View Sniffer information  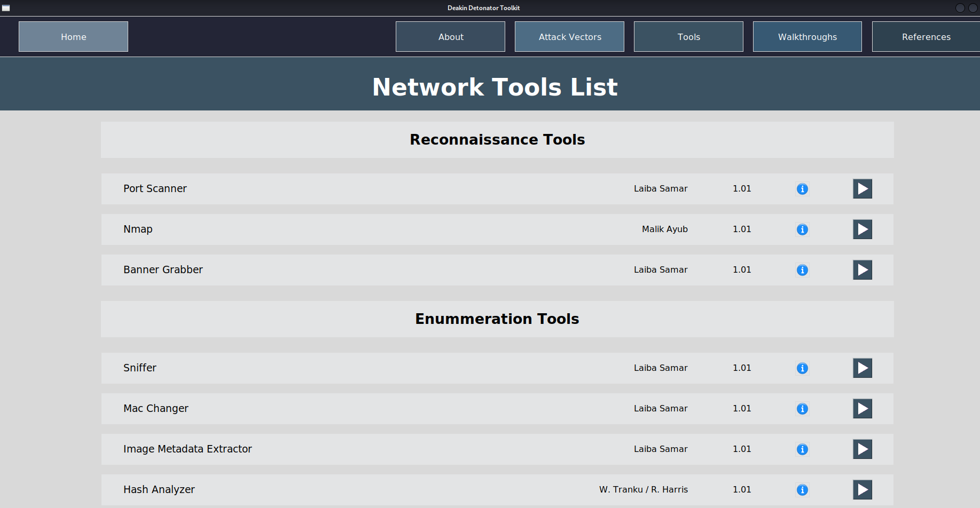pos(802,368)
